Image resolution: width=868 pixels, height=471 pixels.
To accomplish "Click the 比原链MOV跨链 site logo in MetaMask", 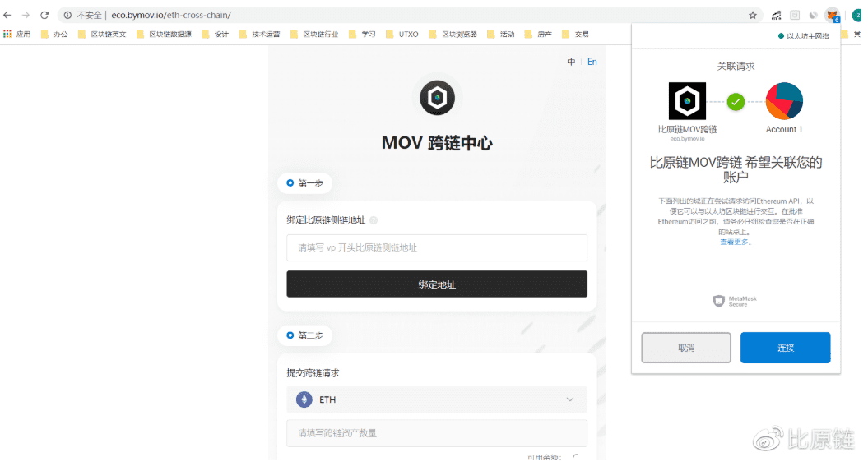I will click(x=687, y=101).
